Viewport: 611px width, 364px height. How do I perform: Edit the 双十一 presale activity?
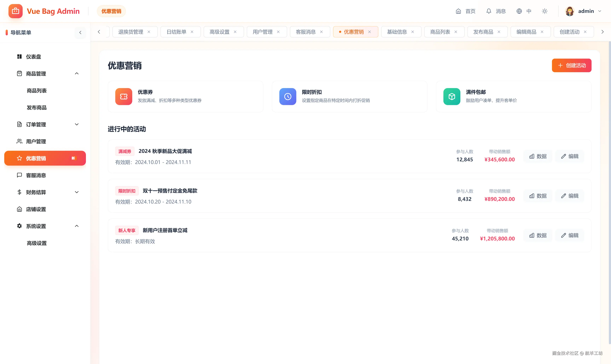(569, 196)
